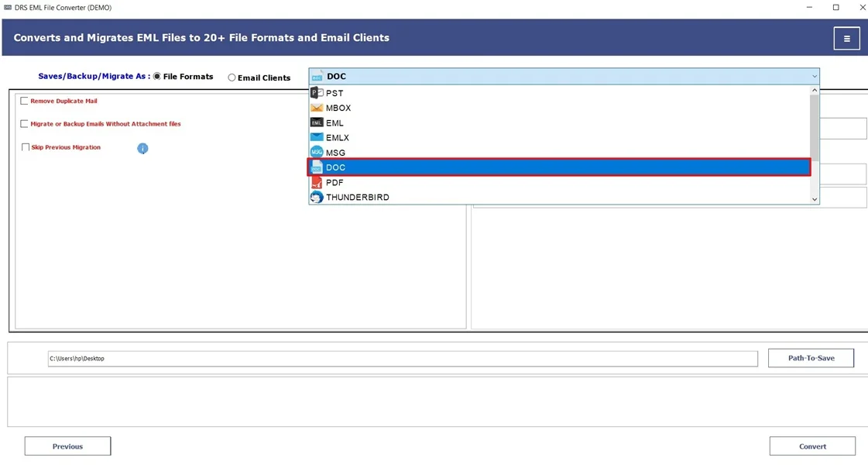This screenshot has width=868, height=465.
Task: Select the Thunderbird icon in the list
Action: click(316, 197)
